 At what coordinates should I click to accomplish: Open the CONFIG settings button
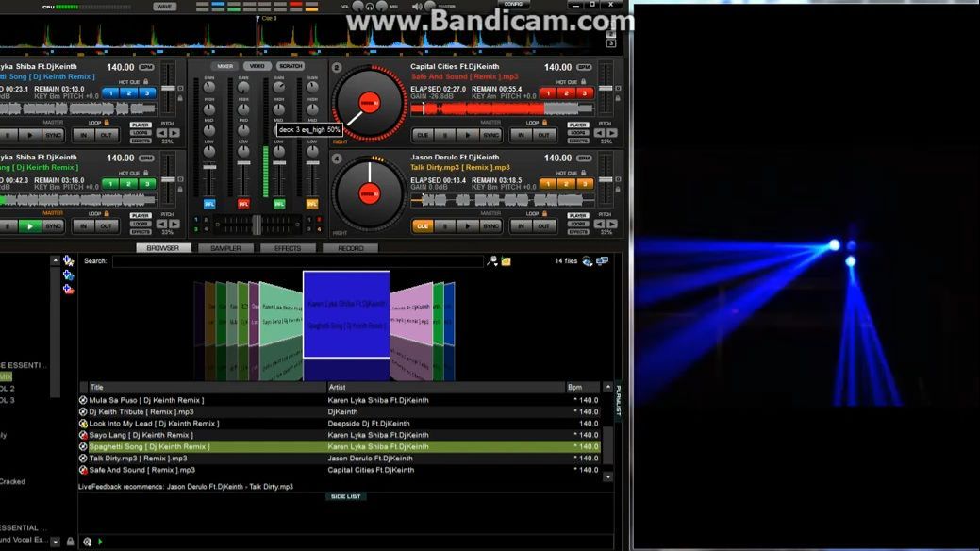point(513,5)
